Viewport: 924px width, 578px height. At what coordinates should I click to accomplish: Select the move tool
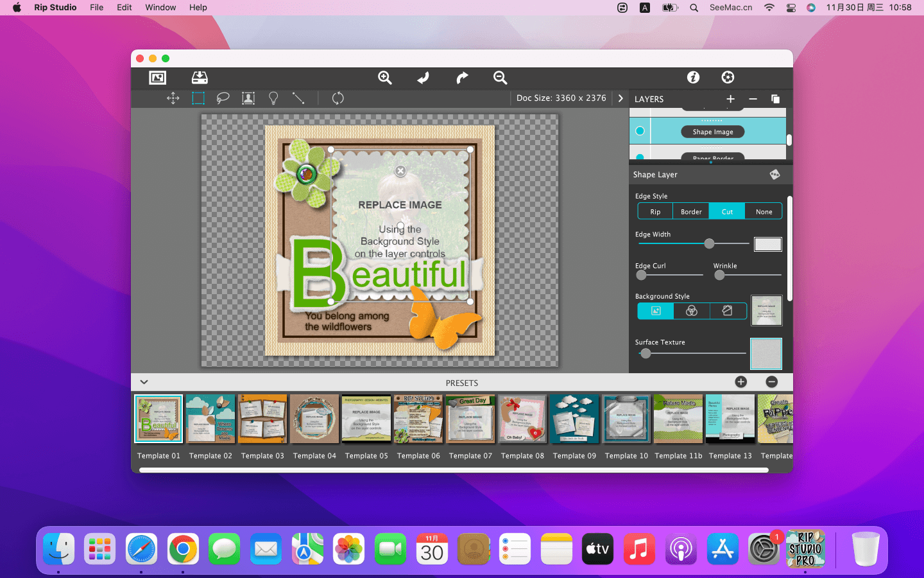[x=173, y=98]
